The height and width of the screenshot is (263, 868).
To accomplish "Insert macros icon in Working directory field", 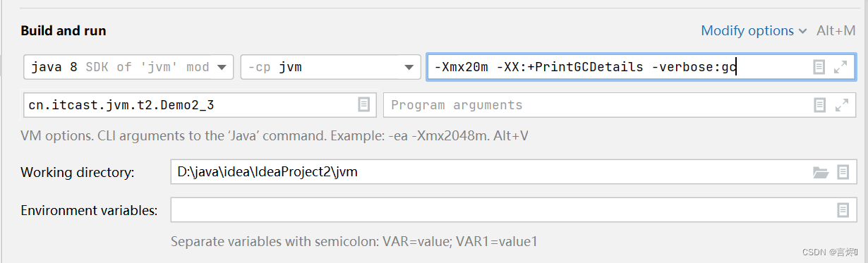I will pos(843,172).
